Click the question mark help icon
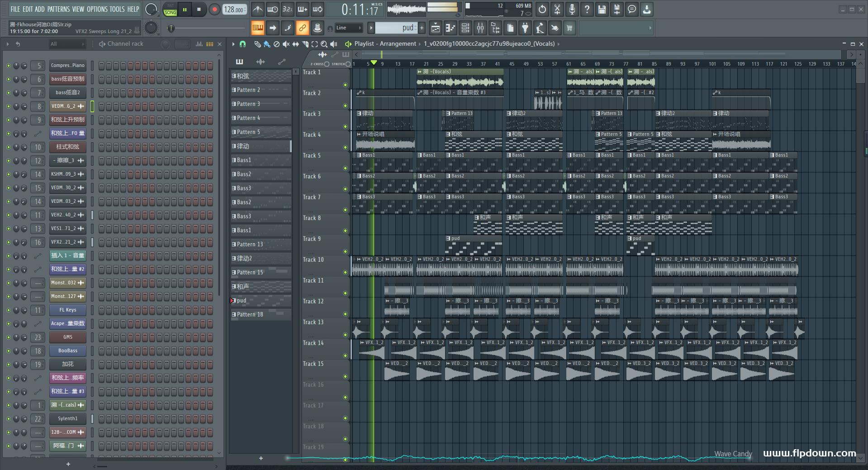Screen dimensions: 868x470 [x=587, y=9]
